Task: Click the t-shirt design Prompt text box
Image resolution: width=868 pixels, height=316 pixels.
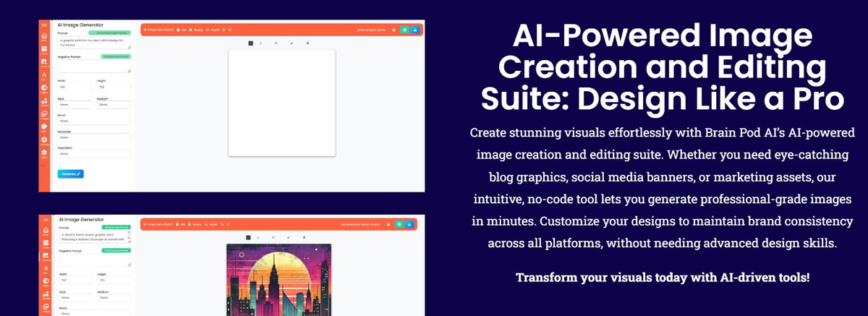Action: pyautogui.click(x=94, y=43)
